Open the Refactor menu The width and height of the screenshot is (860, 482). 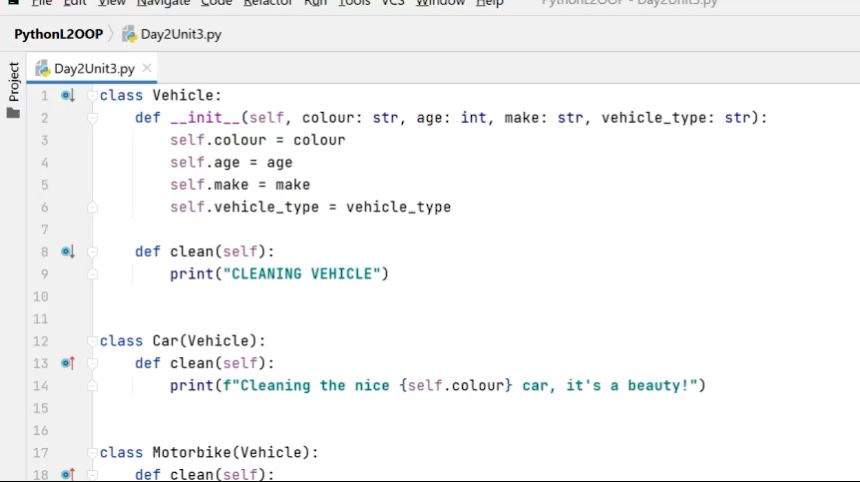268,3
